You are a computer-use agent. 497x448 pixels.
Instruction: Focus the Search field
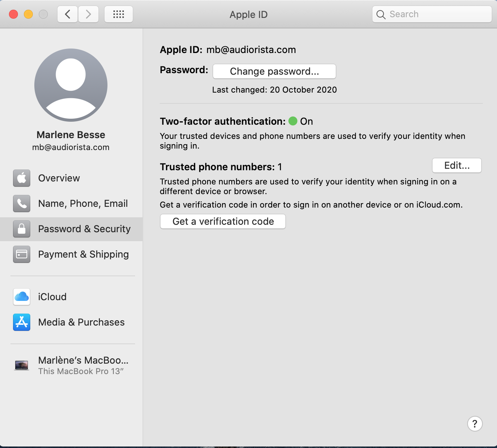(432, 15)
